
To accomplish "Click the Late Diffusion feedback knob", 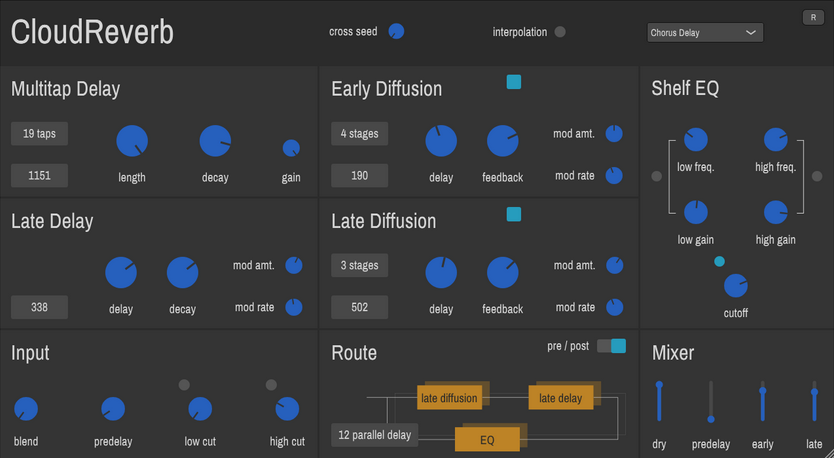I will [x=503, y=273].
